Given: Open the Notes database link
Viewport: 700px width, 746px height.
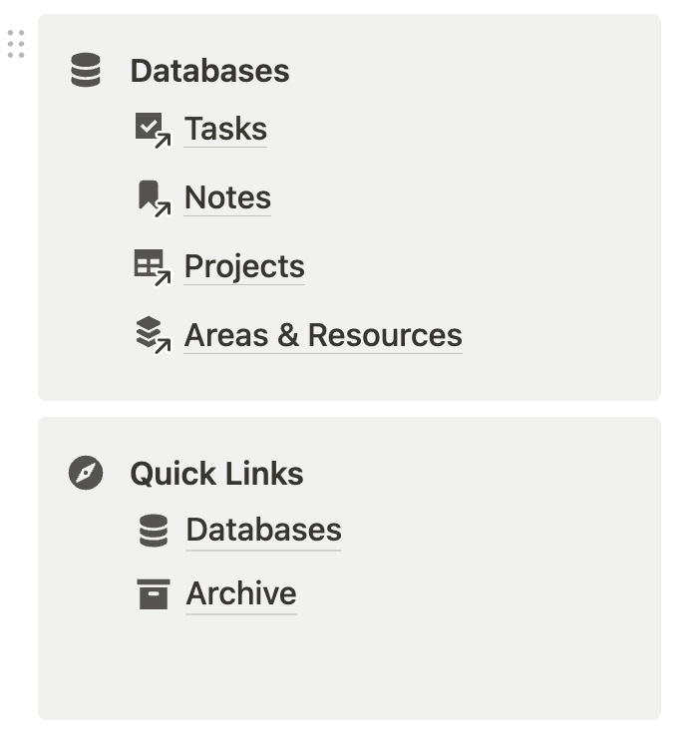Looking at the screenshot, I should click(x=227, y=197).
